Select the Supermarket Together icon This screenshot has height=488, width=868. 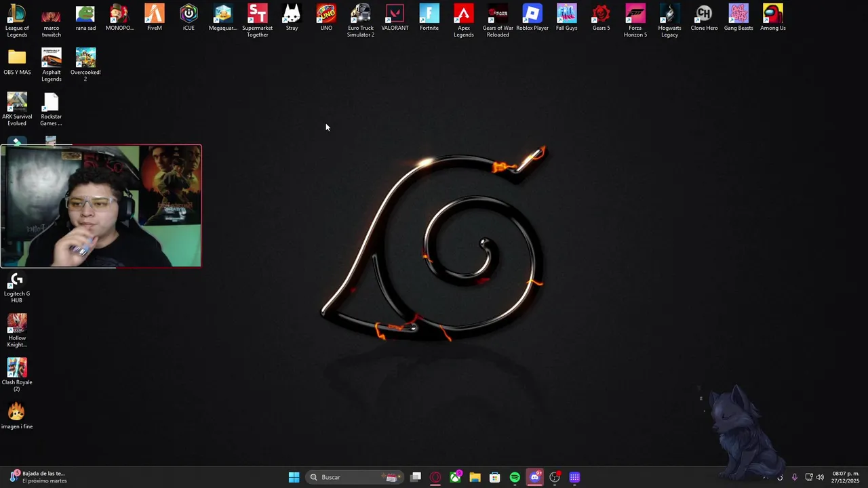pos(258,21)
